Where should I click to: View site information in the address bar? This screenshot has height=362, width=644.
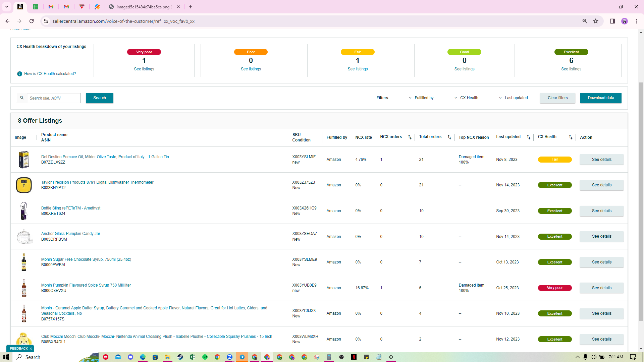[x=46, y=21]
